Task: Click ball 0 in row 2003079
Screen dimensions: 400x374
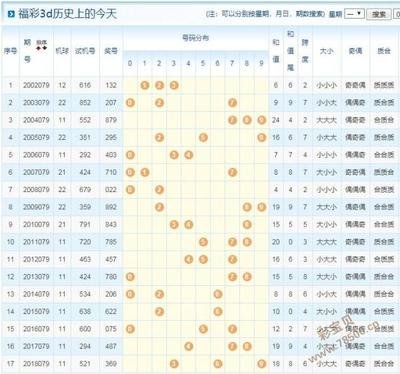Action: coord(130,103)
